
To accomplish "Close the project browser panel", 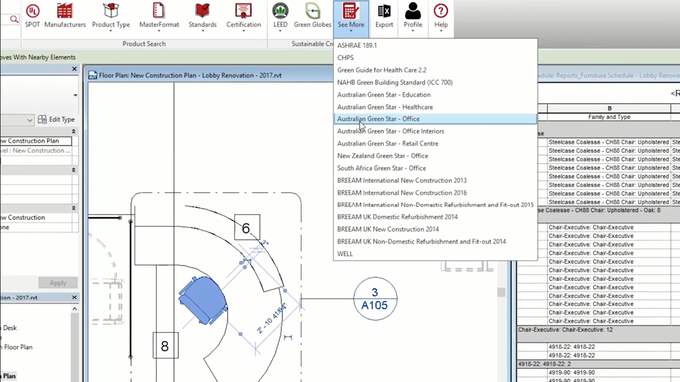I will tap(74, 297).
